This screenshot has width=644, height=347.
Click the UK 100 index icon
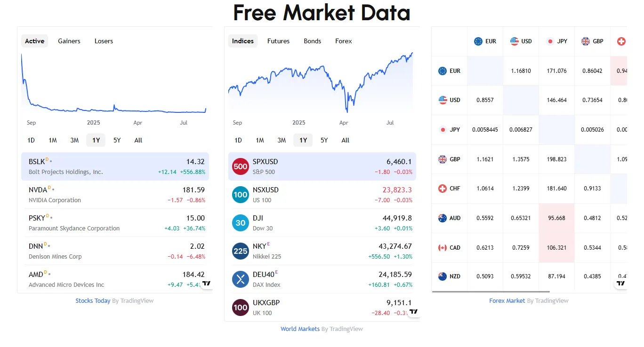241,308
